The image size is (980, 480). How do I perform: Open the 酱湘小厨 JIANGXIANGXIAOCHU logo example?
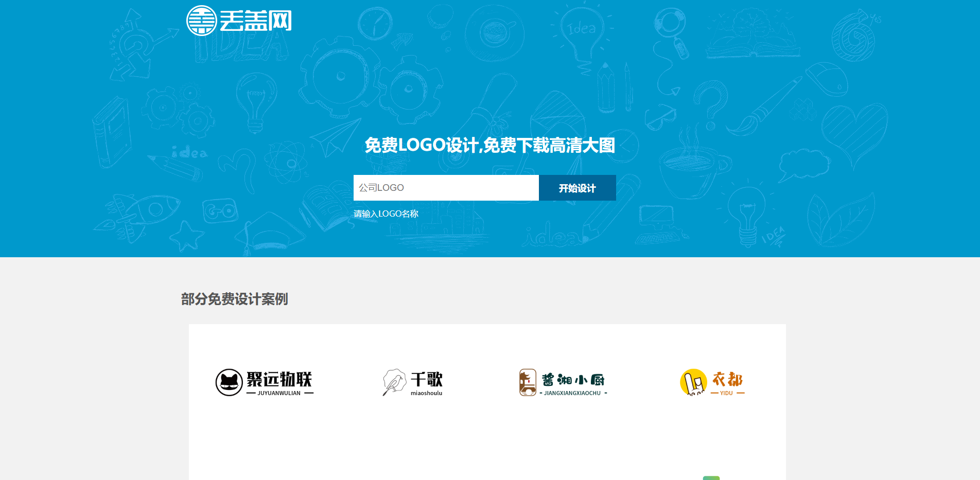coord(563,382)
